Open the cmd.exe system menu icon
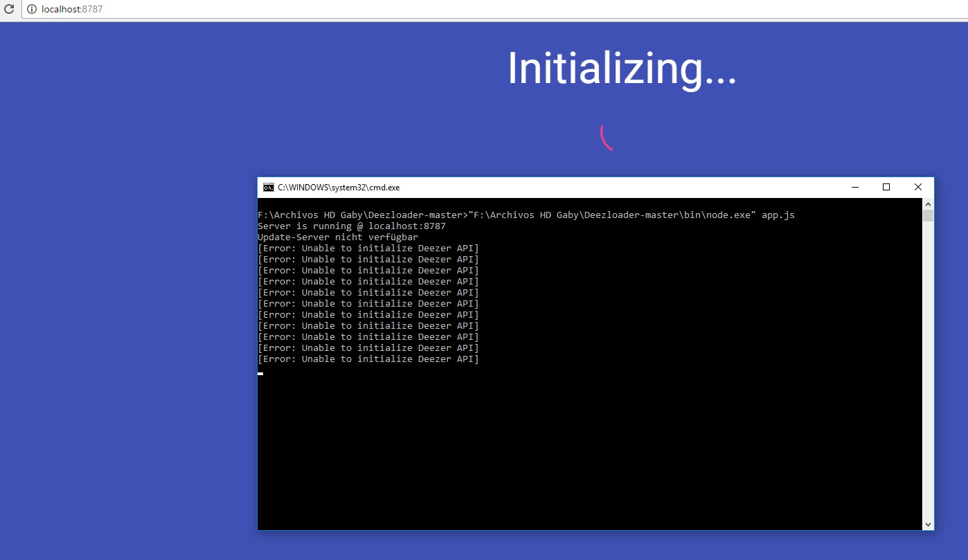This screenshot has width=968, height=560. tap(268, 188)
